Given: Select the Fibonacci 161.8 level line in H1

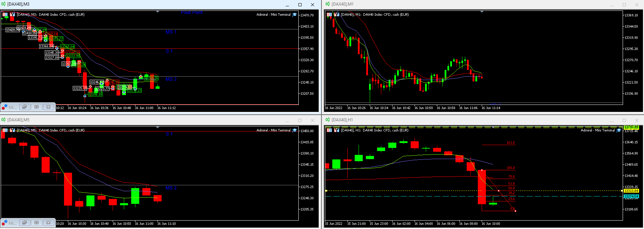Looking at the screenshot, I should (498, 145).
